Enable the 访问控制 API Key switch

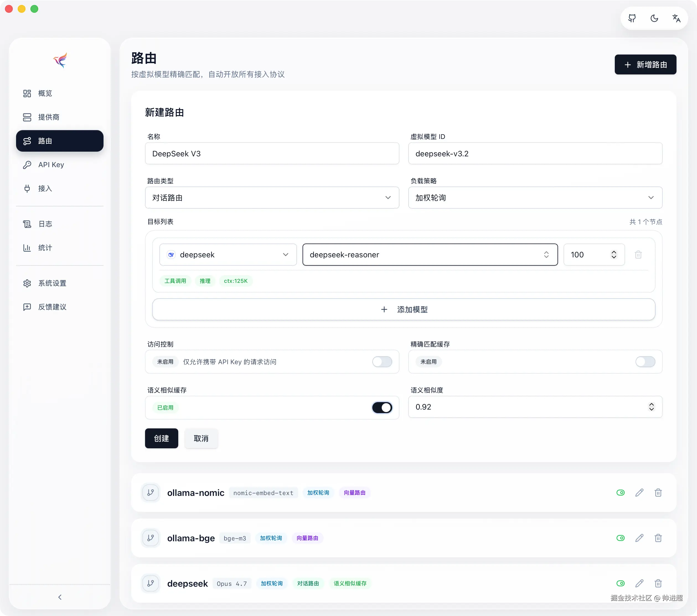pos(382,362)
